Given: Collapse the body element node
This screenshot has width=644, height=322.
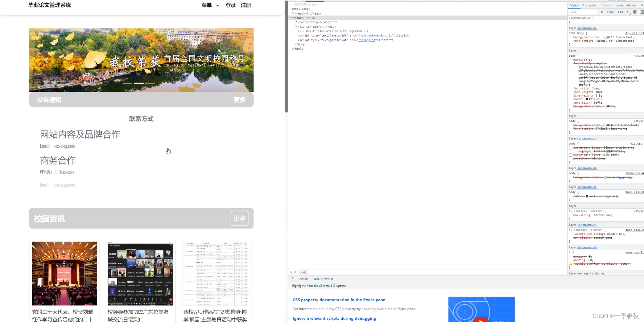Looking at the screenshot, I should point(293,18).
